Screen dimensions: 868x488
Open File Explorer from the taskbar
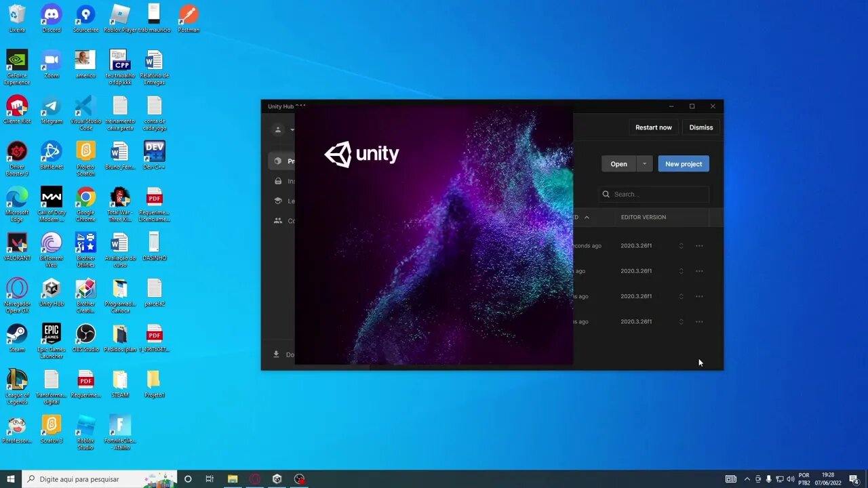(233, 479)
